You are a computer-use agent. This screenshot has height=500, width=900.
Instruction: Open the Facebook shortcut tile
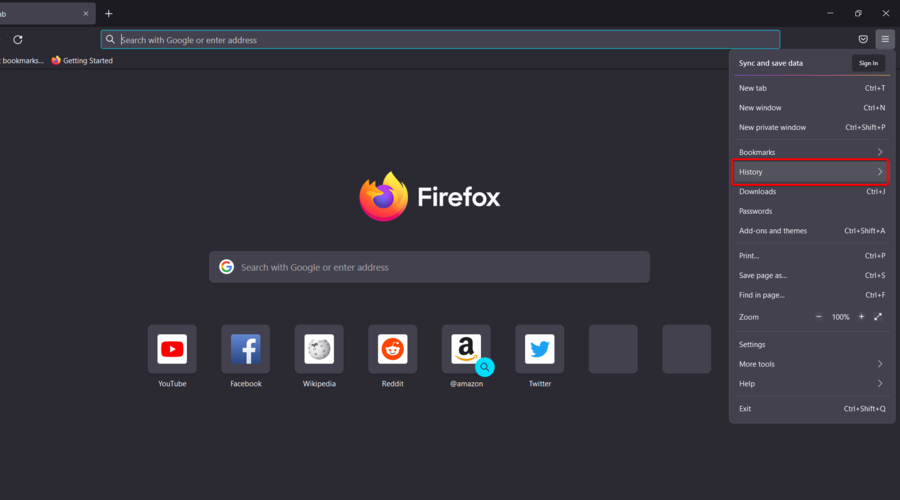pos(246,349)
